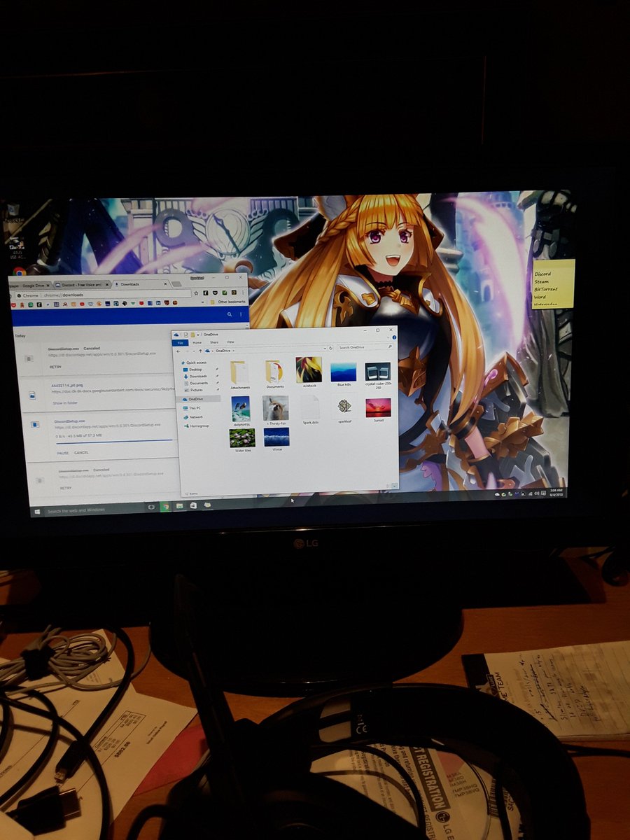Open the Documents folder icon in file pane
The width and height of the screenshot is (630, 840).
pyautogui.click(x=274, y=374)
